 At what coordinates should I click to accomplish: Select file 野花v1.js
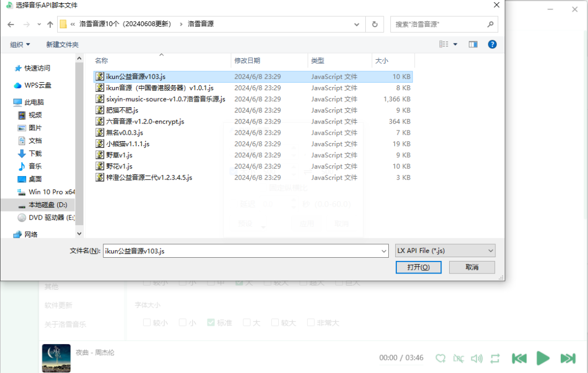[253, 166]
